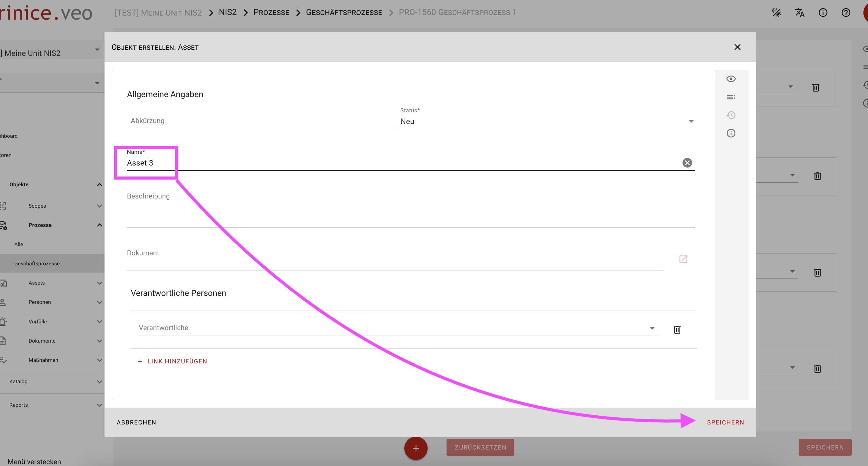
Task: Click the help question mark icon
Action: pyautogui.click(x=846, y=13)
